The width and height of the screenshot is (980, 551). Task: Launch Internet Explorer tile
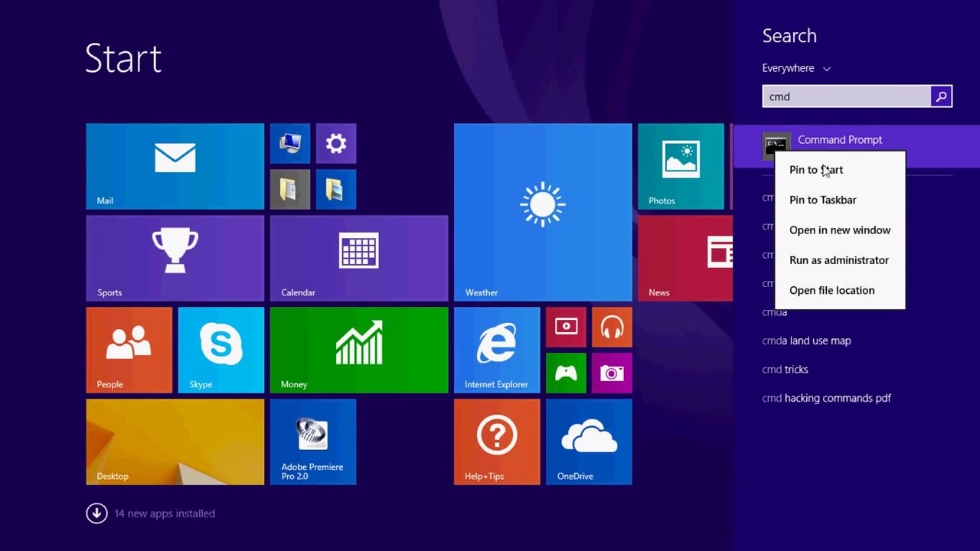(x=497, y=350)
